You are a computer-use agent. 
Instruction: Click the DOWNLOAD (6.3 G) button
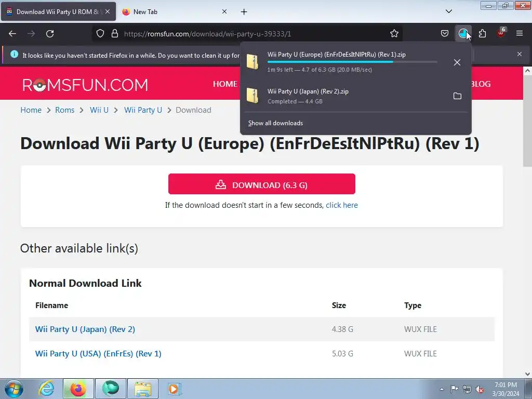262,184
